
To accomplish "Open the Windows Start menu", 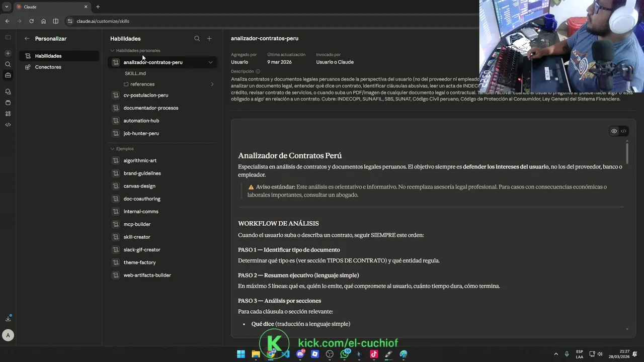I will [x=241, y=354].
